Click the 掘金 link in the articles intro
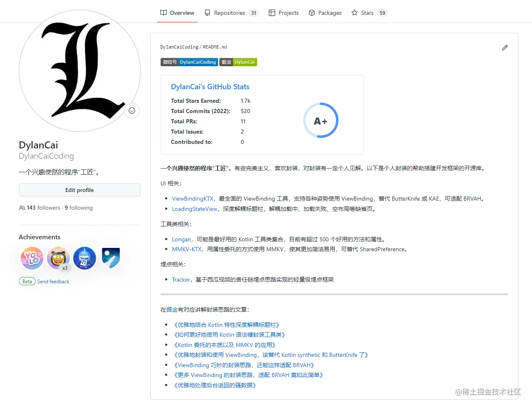Screen dimensions: 532x407 click(x=172, y=310)
